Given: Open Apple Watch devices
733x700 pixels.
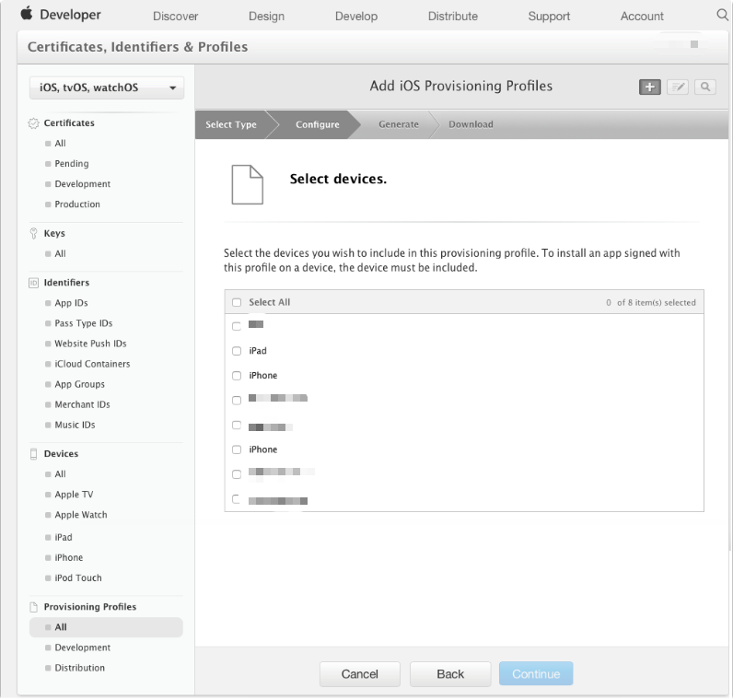Looking at the screenshot, I should (81, 515).
